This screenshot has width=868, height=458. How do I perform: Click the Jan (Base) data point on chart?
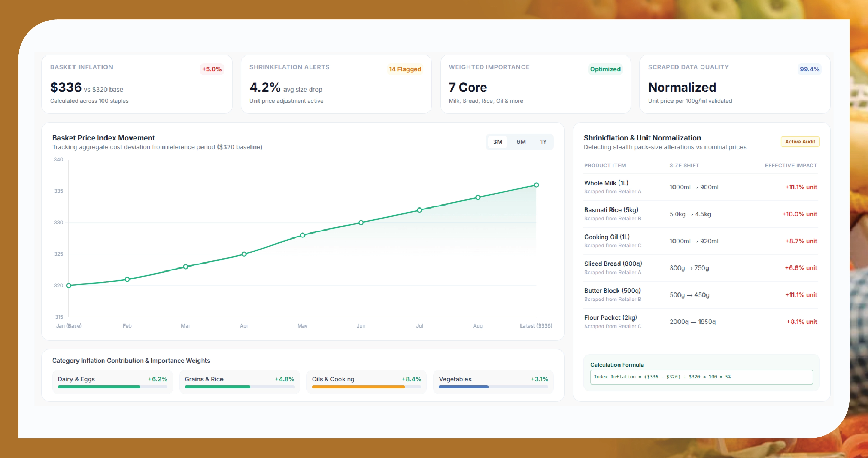tap(69, 285)
